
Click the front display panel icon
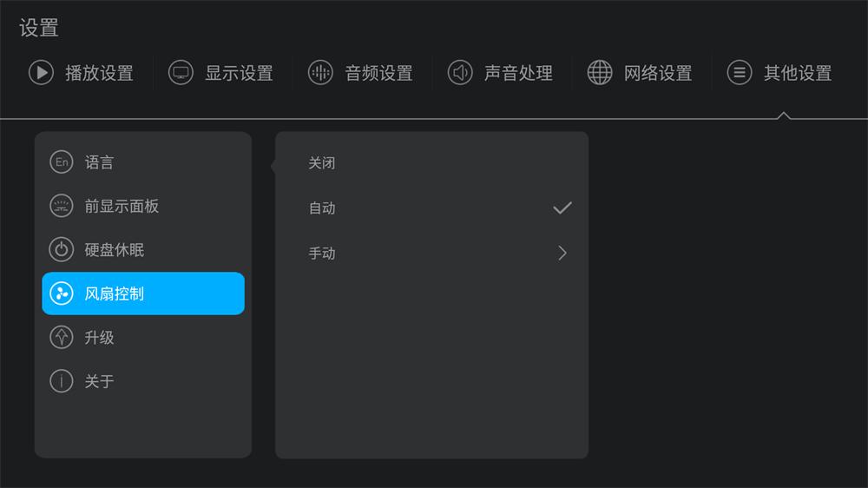(62, 206)
